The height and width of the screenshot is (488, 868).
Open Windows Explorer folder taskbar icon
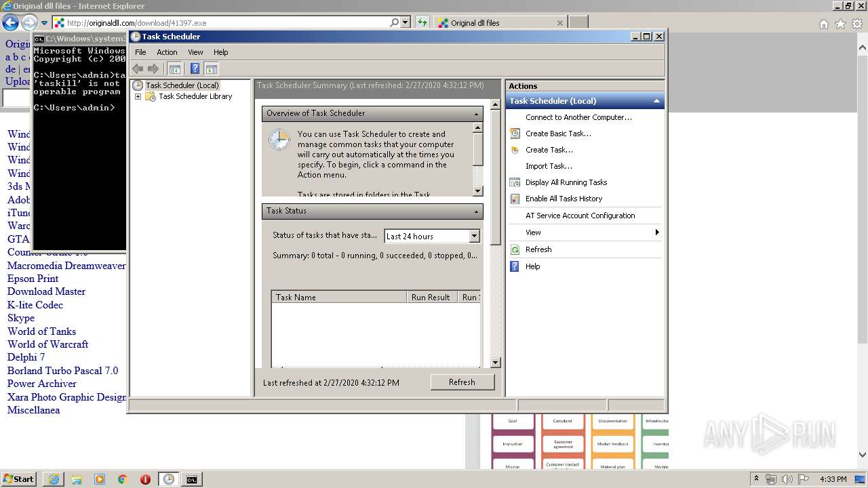77,479
